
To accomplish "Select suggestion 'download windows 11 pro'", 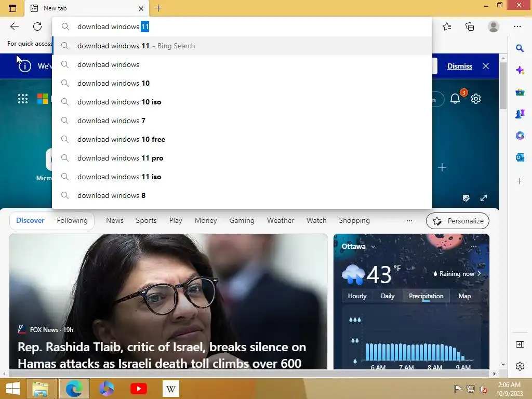I will (x=242, y=158).
